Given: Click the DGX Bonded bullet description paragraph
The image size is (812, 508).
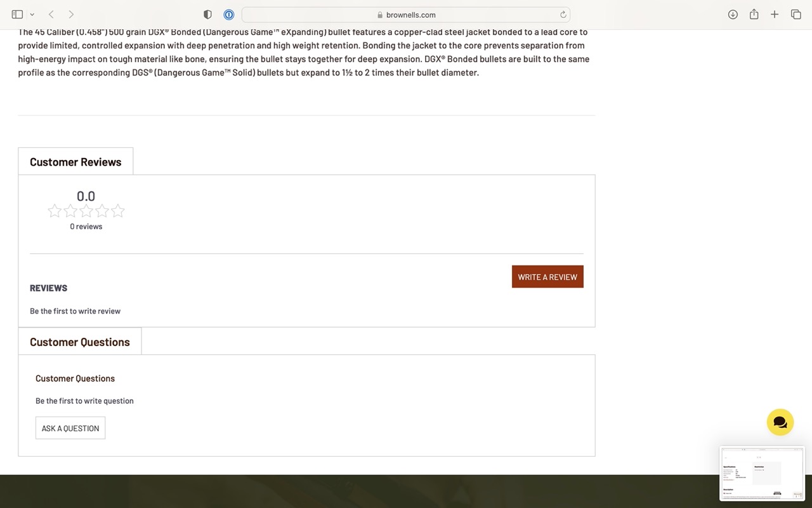Looking at the screenshot, I should pos(304,52).
